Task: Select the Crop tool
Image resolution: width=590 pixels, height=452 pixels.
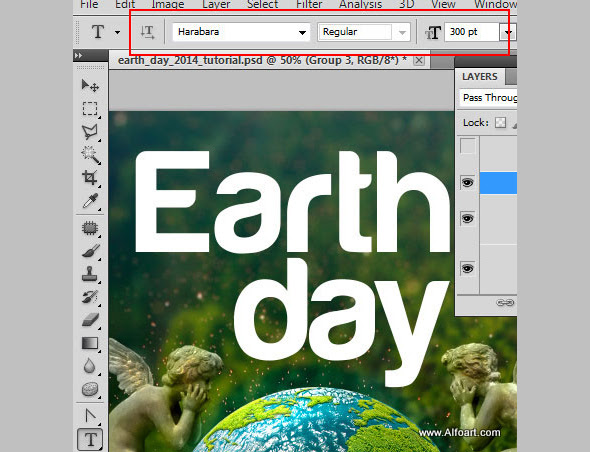Action: (90, 178)
